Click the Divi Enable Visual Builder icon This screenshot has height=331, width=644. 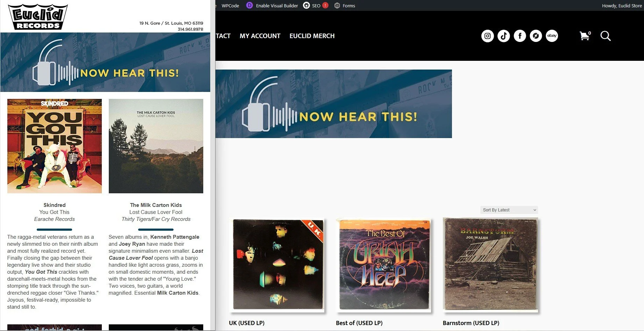point(249,6)
